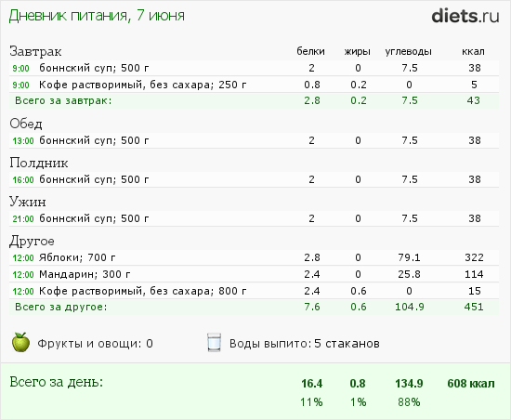Select the Кофе растворимый 800 г row

[x=254, y=291]
